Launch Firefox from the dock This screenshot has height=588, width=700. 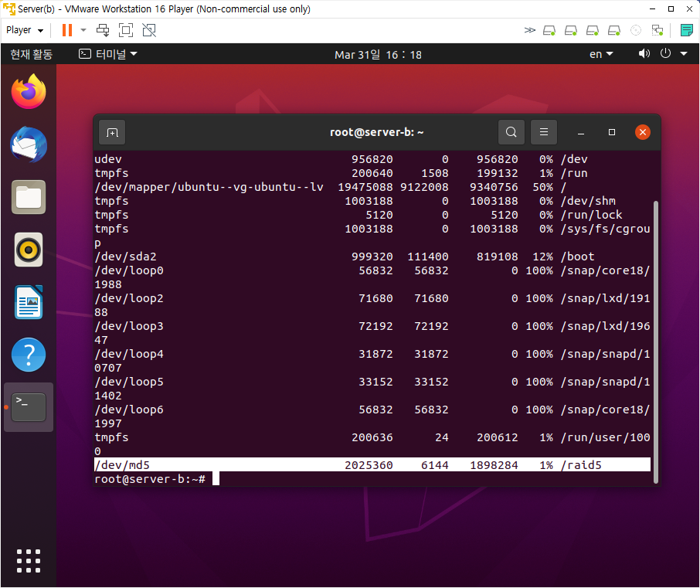tap(29, 91)
